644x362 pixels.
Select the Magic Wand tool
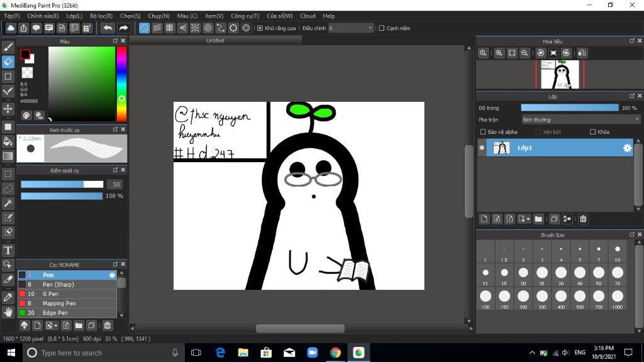point(8,203)
